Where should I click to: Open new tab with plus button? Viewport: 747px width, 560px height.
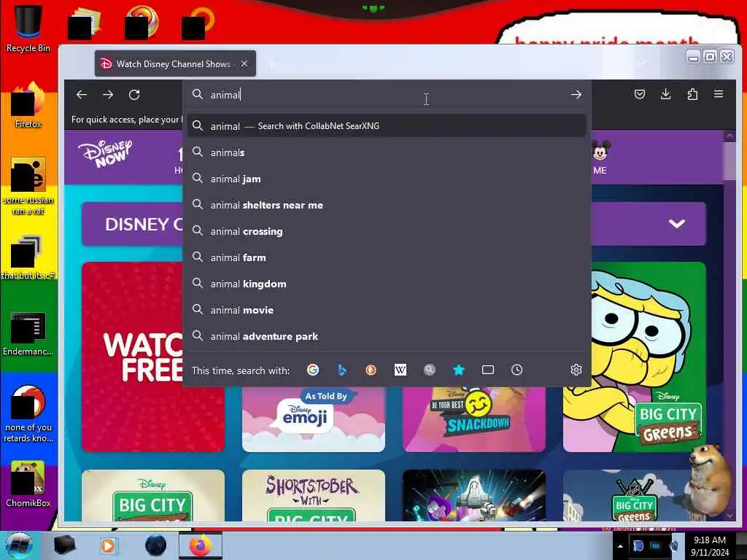272,63
